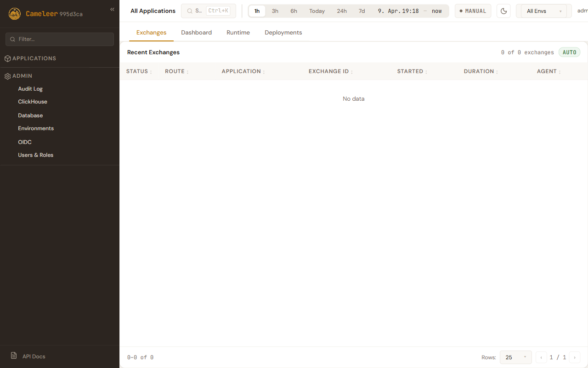The image size is (588, 368).
Task: Collapse the sidebar with double-chevron icon
Action: point(112,9)
